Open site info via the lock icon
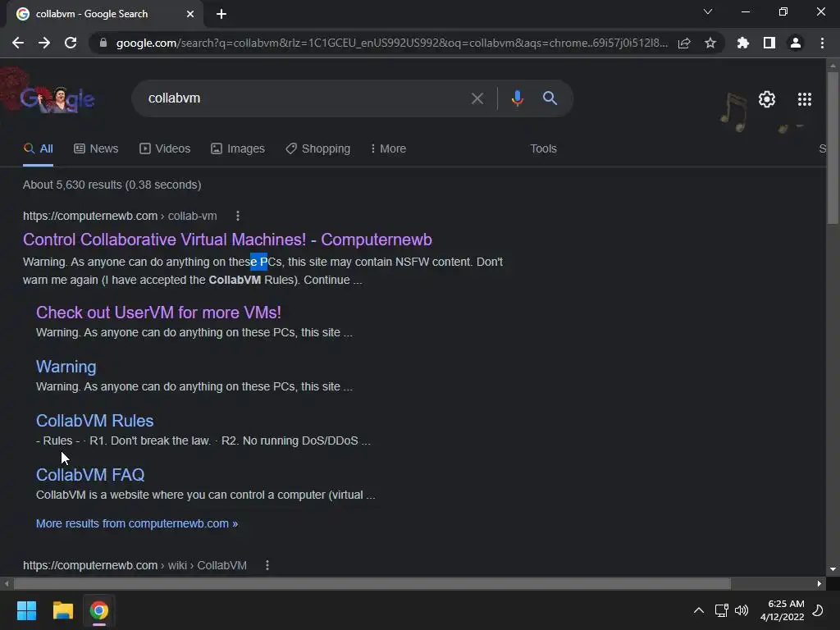 [x=103, y=43]
